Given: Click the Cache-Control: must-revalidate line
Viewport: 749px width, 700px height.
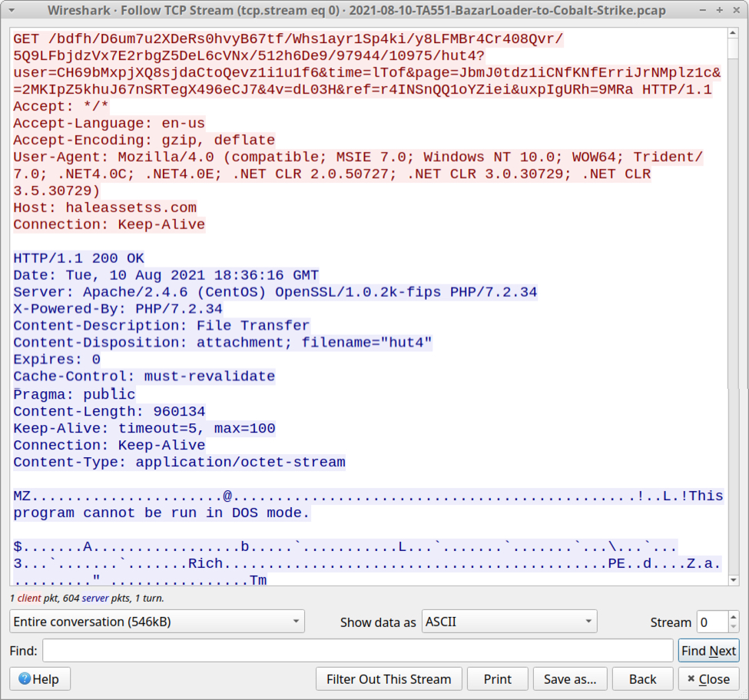Looking at the screenshot, I should point(144,376).
